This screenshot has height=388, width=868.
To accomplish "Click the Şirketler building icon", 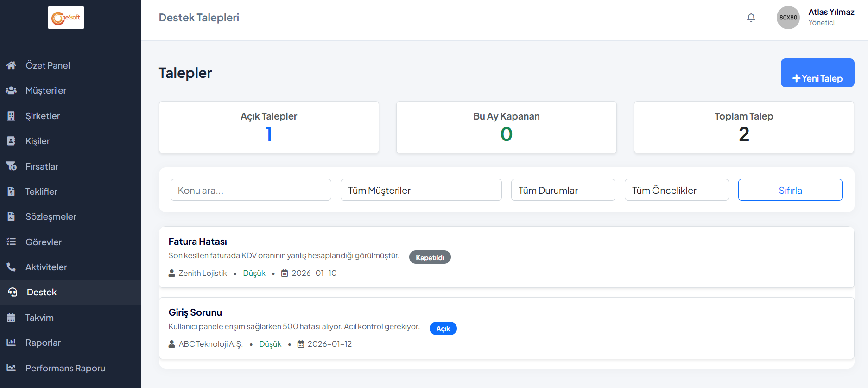I will point(11,116).
